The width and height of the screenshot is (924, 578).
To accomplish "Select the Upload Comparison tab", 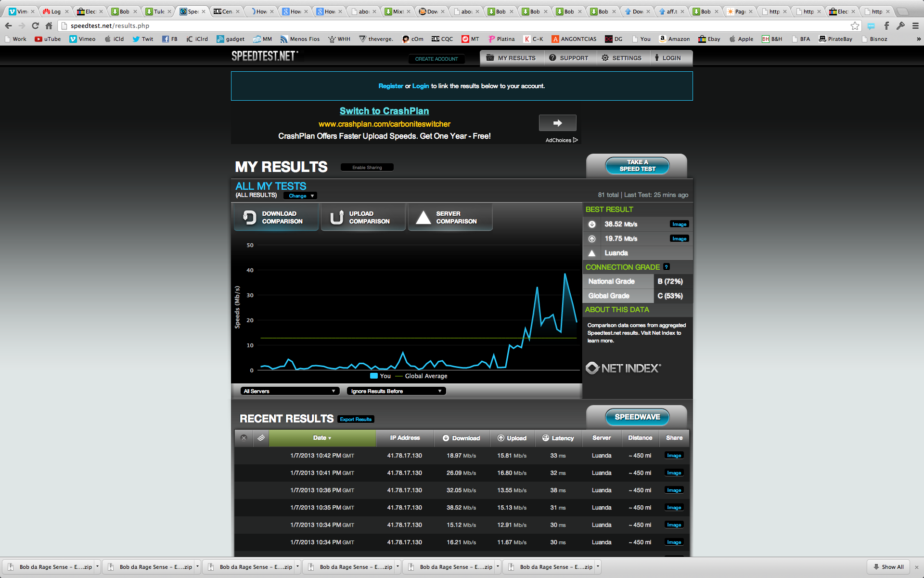I will click(363, 217).
